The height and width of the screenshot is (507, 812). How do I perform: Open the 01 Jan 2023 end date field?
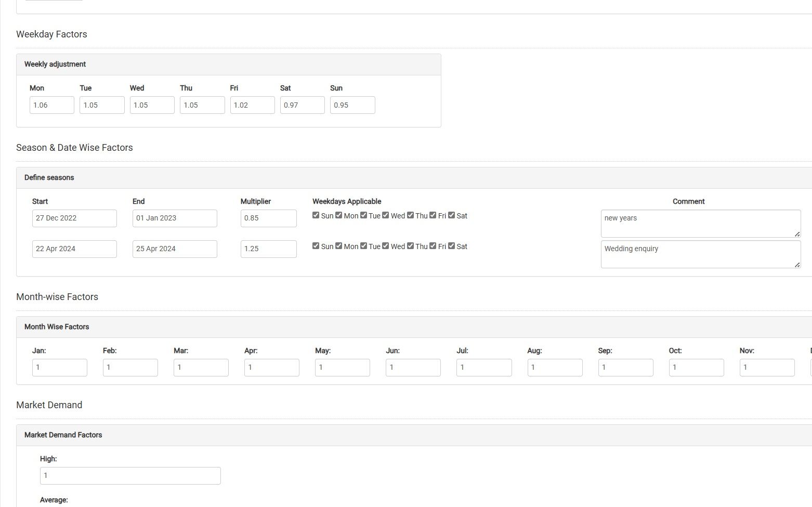(175, 218)
